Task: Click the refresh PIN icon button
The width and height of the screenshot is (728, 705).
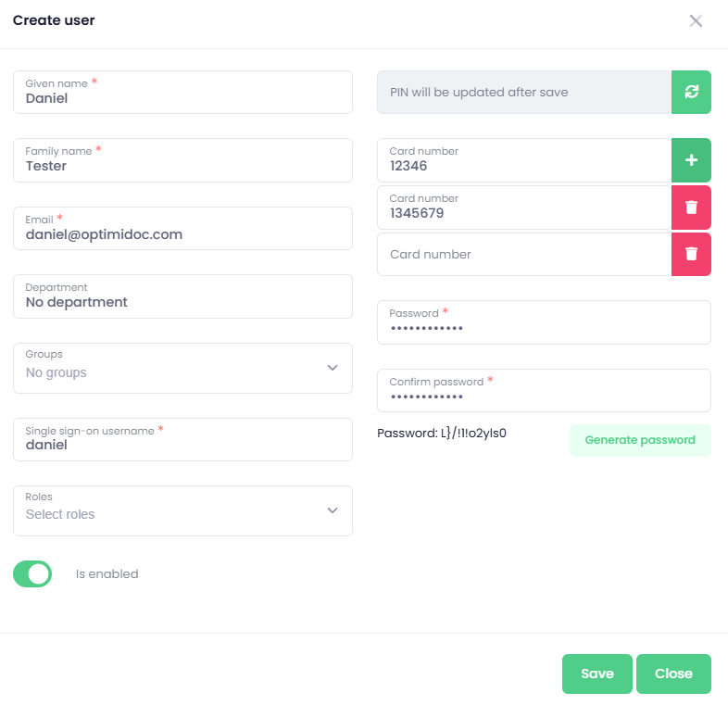Action: (691, 92)
